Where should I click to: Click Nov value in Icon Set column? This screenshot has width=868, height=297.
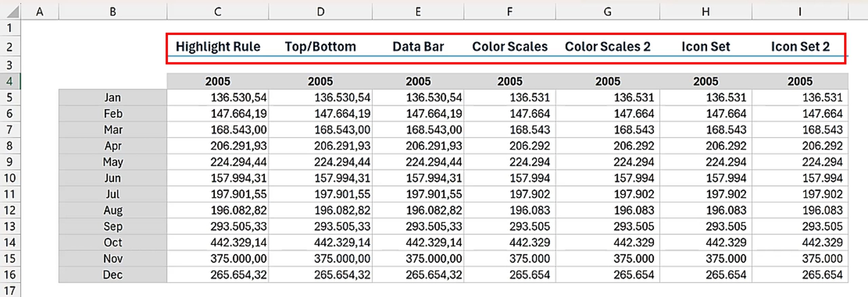coord(726,259)
